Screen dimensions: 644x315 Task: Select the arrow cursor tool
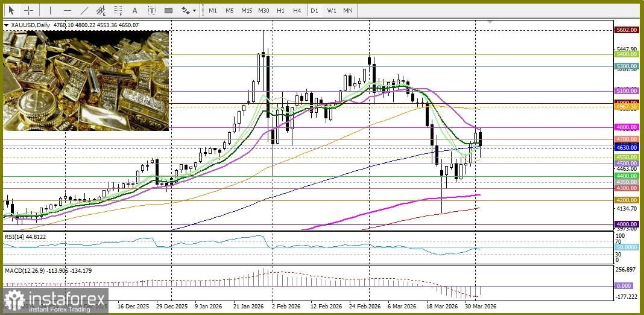click(11, 10)
